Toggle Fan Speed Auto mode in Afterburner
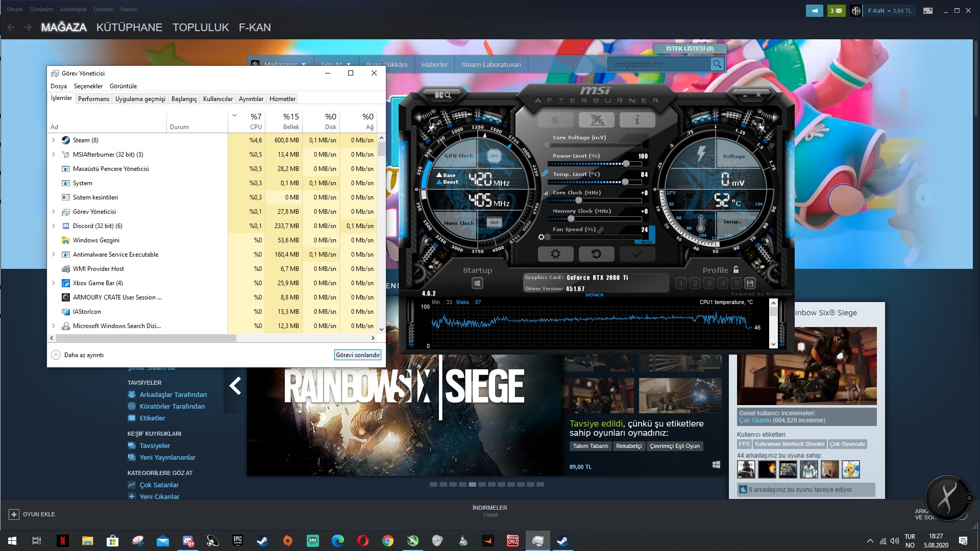The width and height of the screenshot is (980, 551). pyautogui.click(x=647, y=242)
